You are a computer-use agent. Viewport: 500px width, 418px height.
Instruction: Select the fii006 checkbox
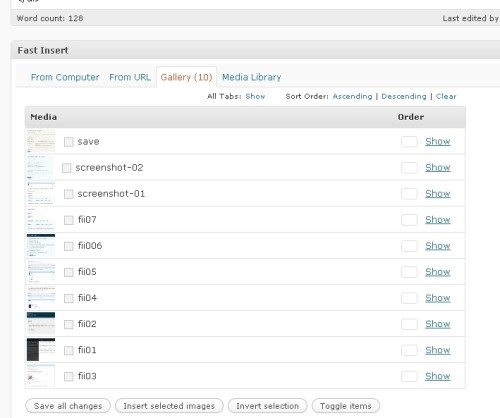click(69, 246)
